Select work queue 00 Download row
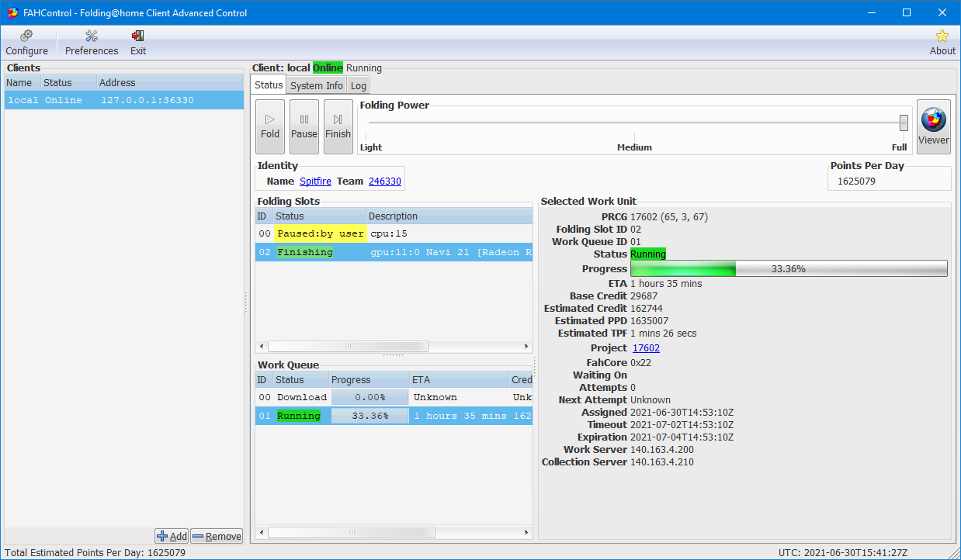Screen dimensions: 961x560 394,397
